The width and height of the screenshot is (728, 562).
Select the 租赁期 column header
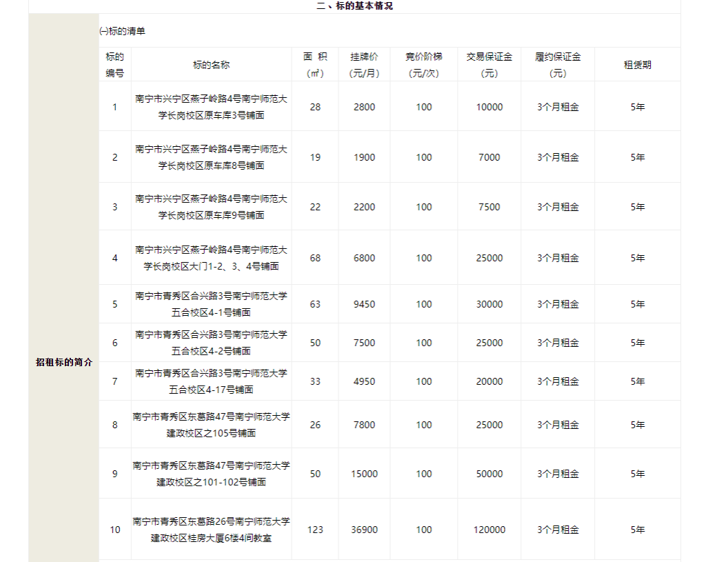click(637, 65)
